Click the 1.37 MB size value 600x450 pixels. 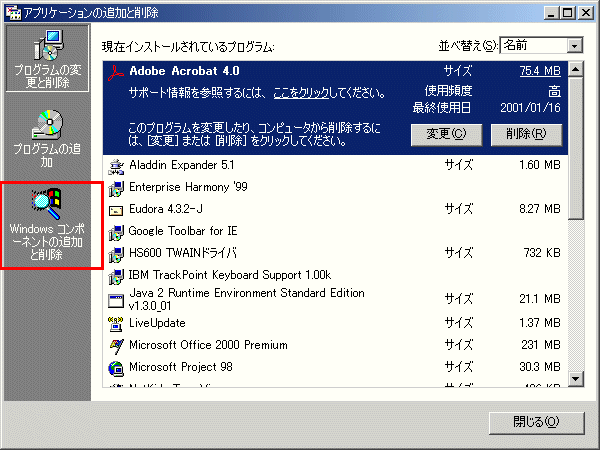[540, 323]
